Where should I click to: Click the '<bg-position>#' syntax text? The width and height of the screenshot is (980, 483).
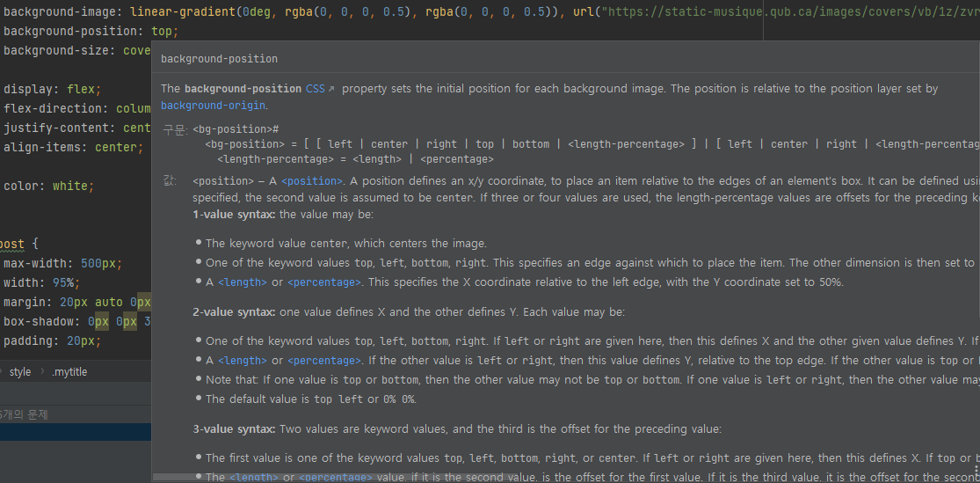pyautogui.click(x=236, y=129)
